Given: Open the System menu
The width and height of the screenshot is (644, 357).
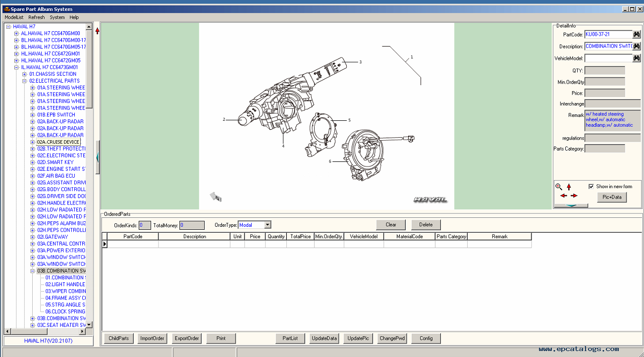Looking at the screenshot, I should tap(57, 17).
